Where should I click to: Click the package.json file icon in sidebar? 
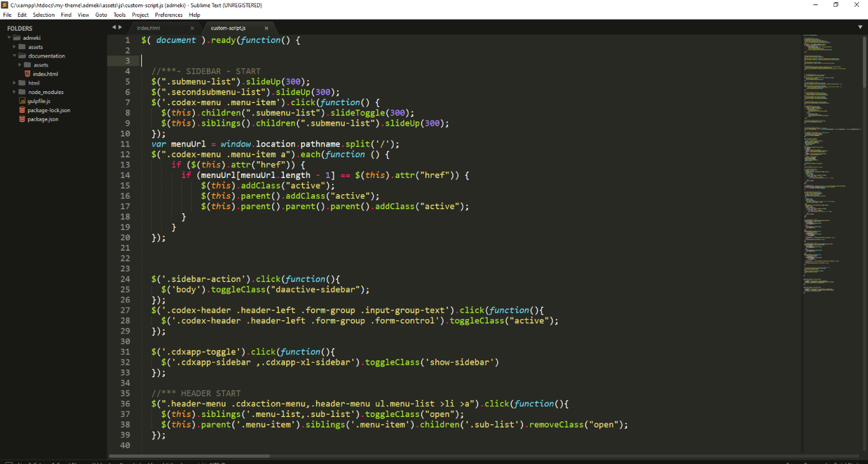tap(22, 119)
